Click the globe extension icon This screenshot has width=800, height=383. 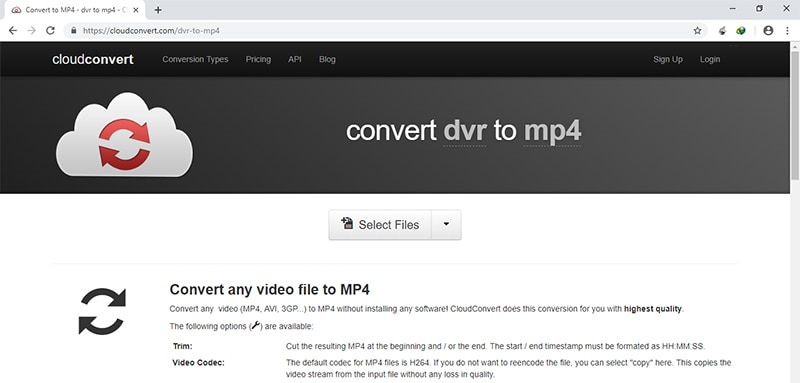(741, 31)
